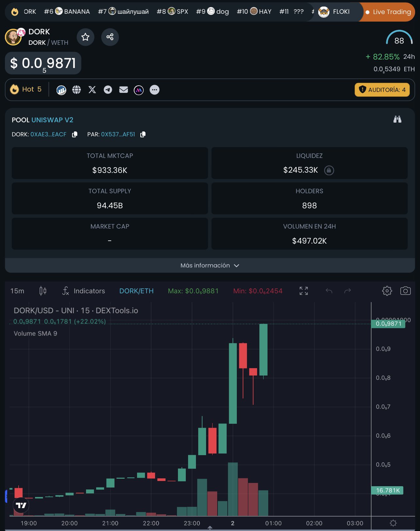Change the candlestick chart style
420x531 pixels.
43,291
